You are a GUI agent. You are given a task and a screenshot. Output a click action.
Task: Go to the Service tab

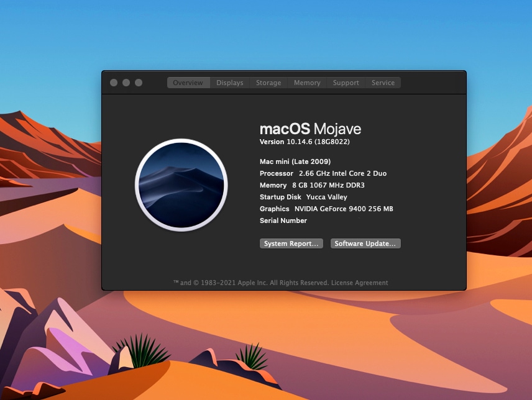(383, 83)
